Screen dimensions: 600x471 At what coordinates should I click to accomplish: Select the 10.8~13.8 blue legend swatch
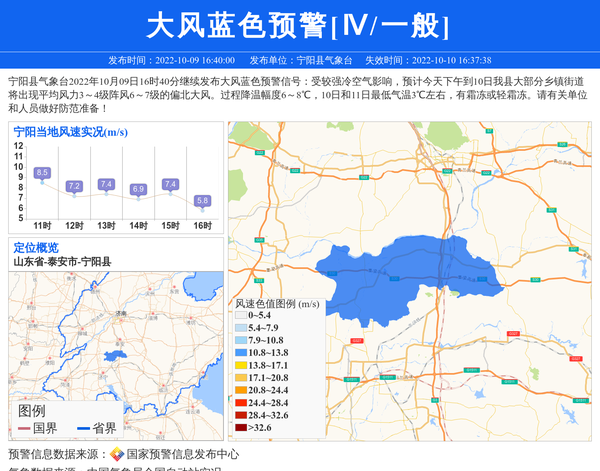[240, 353]
